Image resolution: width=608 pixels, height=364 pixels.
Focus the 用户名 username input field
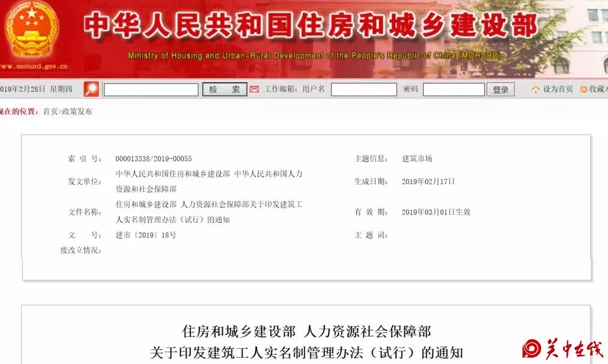click(364, 89)
